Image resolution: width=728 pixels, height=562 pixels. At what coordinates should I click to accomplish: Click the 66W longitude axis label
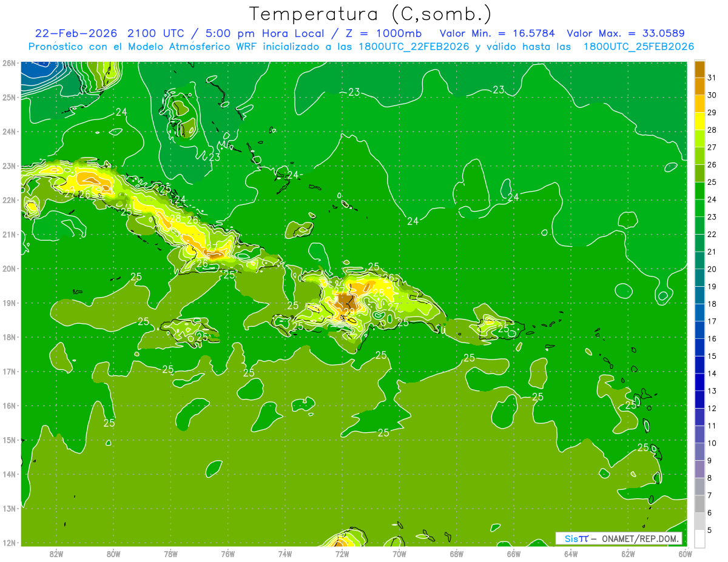[x=514, y=554]
